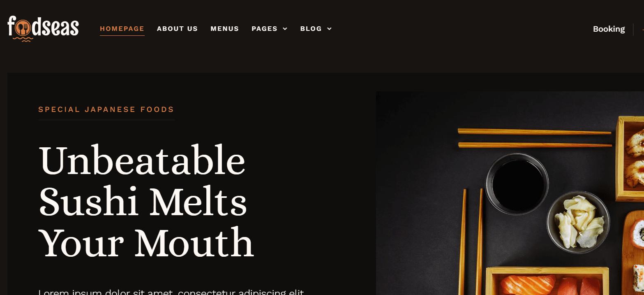Viewport: 644px width, 295px height.
Task: Expand the chevron next to PAGES
Action: tap(285, 29)
